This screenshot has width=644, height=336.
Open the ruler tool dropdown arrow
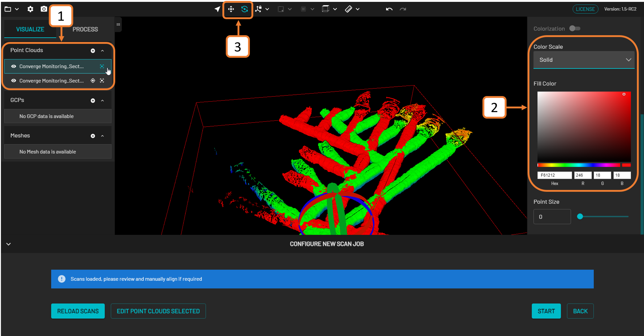coord(358,9)
